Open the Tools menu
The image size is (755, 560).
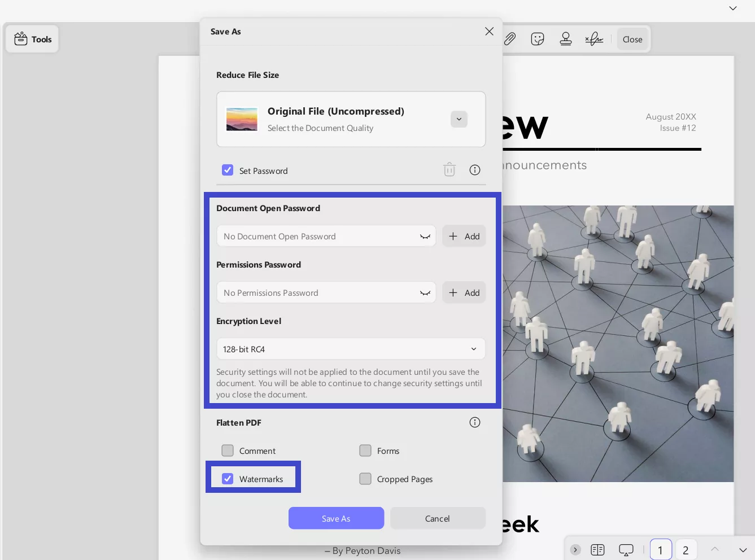[32, 39]
